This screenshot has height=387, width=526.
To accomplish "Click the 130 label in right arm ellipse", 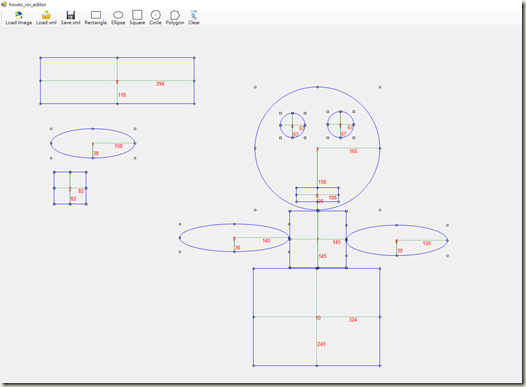I will pyautogui.click(x=427, y=243).
